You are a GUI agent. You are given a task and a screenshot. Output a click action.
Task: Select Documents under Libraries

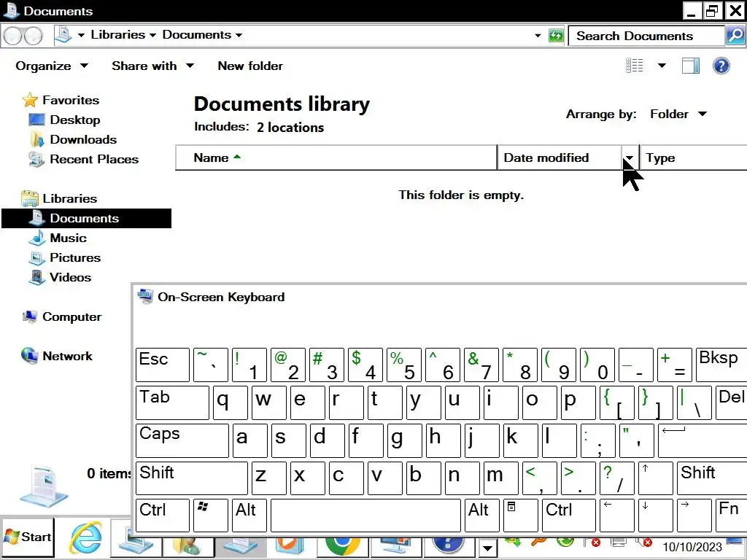pos(86,218)
